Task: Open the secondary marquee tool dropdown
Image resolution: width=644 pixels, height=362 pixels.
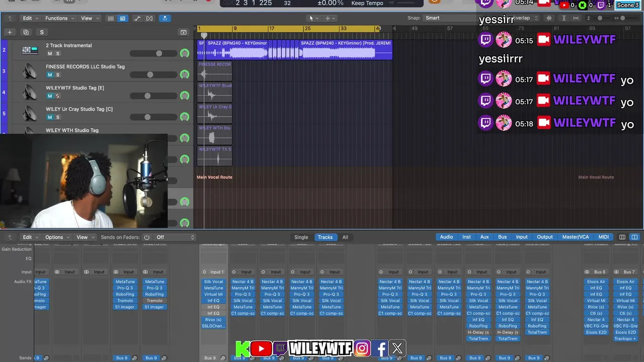Action: tap(331, 18)
